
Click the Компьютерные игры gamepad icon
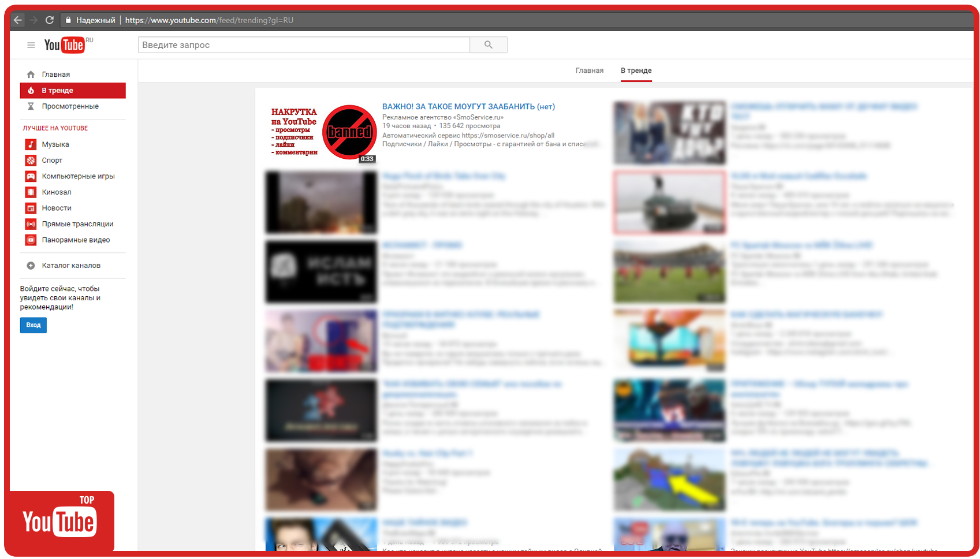31,176
